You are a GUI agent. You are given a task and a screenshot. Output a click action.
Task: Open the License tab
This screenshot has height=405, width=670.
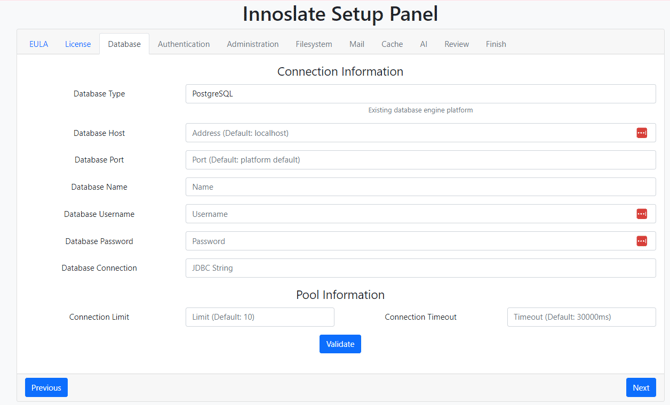pyautogui.click(x=78, y=44)
